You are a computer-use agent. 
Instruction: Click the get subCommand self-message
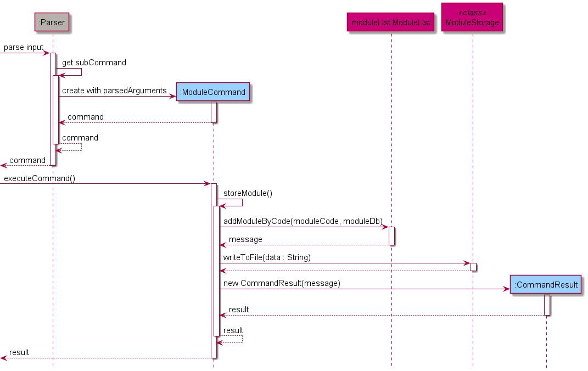click(94, 63)
